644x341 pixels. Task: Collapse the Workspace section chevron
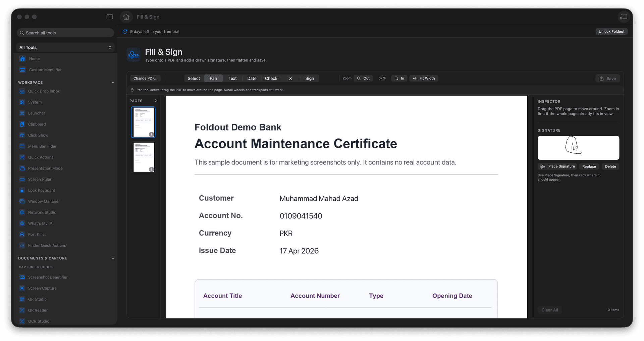[x=113, y=83]
